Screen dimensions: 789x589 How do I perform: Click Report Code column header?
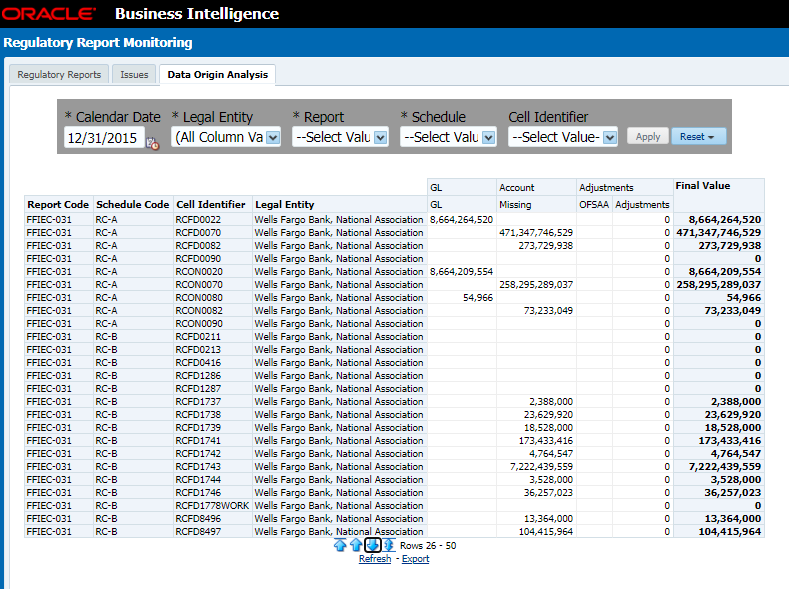pyautogui.click(x=58, y=204)
